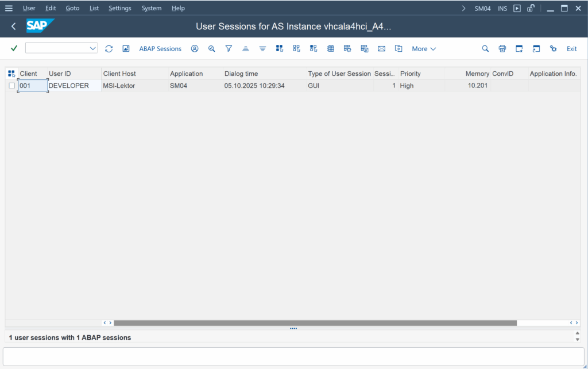Tick the checkbox for the DEVELOPER row
The width and height of the screenshot is (588, 369).
(11, 86)
